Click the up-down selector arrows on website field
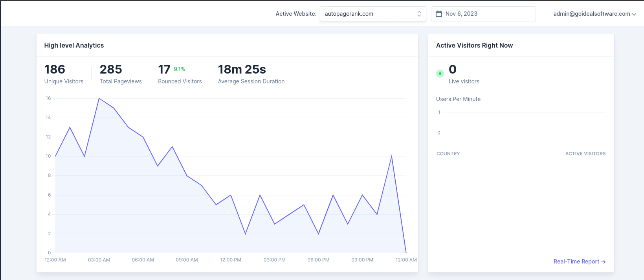 click(419, 14)
